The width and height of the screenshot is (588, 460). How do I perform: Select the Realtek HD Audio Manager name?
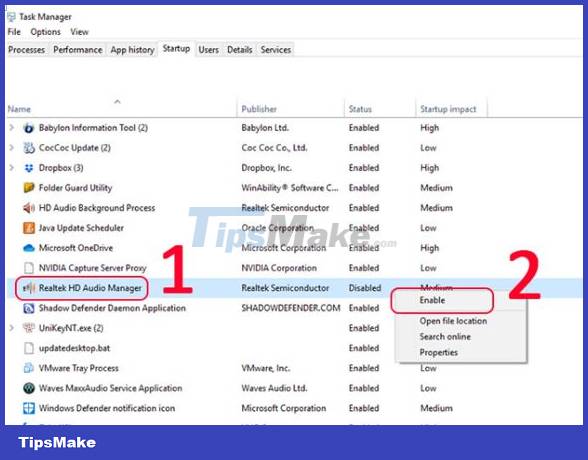90,288
